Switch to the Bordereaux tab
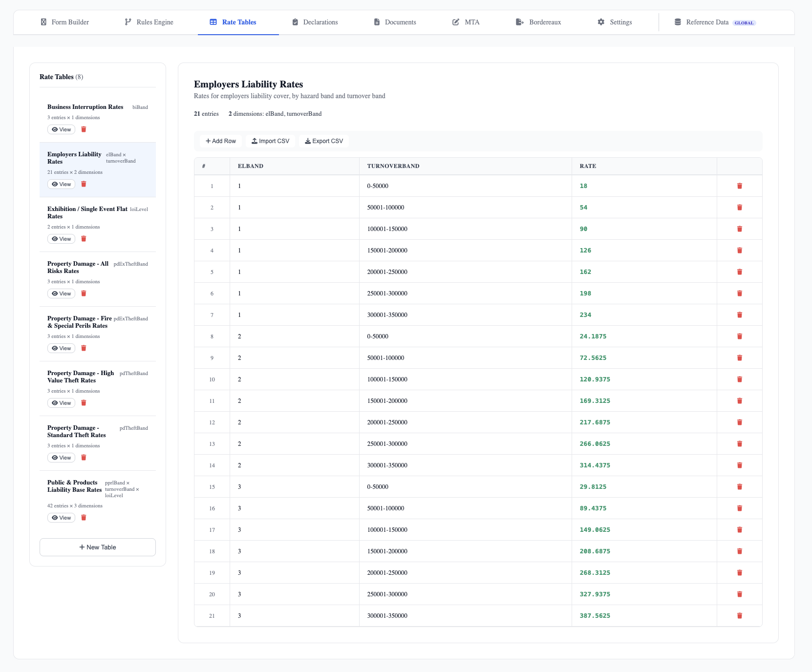Image resolution: width=812 pixels, height=672 pixels. pyautogui.click(x=538, y=22)
